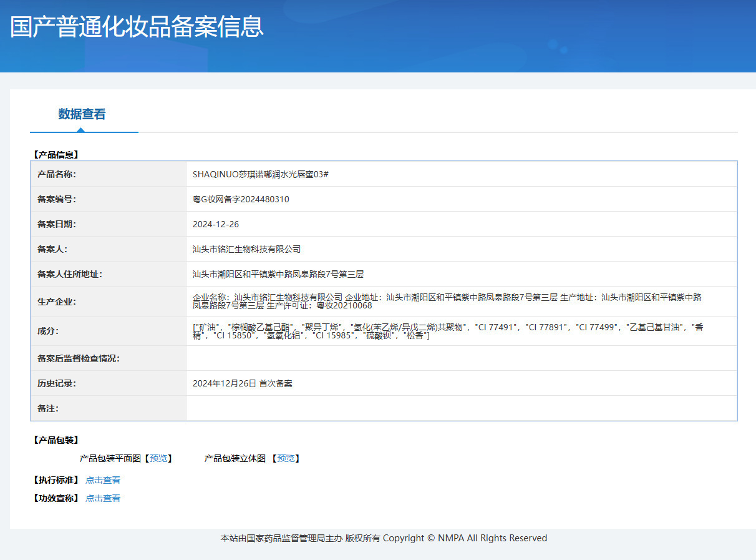Select 汕头市铭汇生物科技有限公司 in 备案人 row

(x=247, y=249)
